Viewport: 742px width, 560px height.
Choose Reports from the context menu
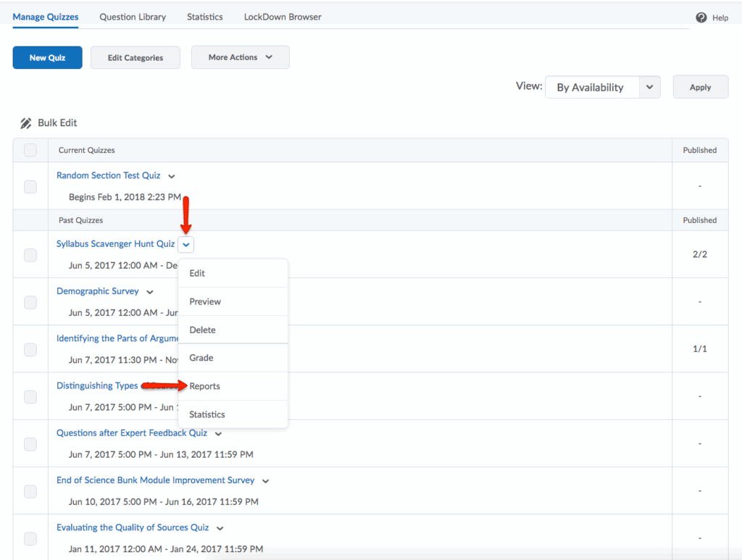click(204, 386)
